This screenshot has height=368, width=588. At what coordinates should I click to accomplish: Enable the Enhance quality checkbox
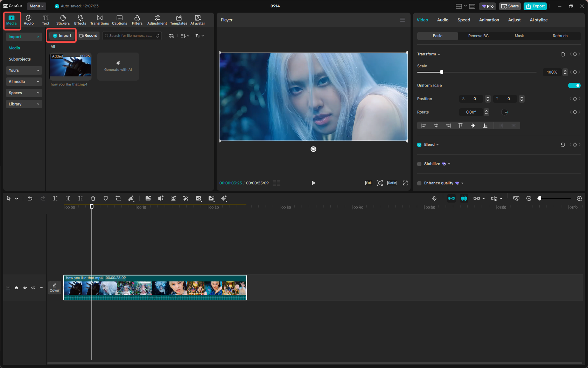(x=419, y=183)
